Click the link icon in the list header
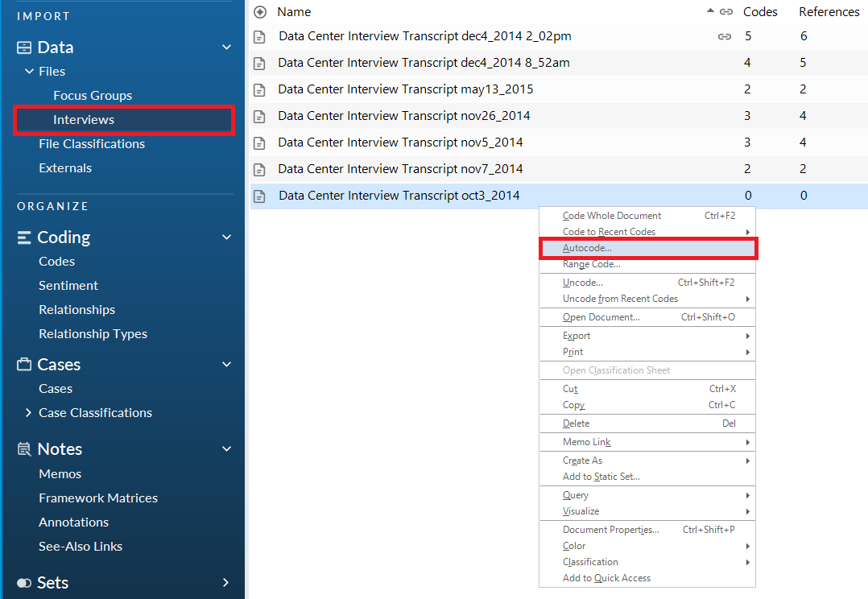The height and width of the screenshot is (599, 868). (x=725, y=11)
